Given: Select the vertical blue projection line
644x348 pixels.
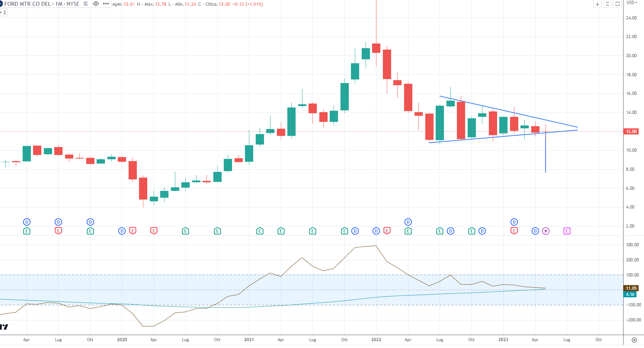Looking at the screenshot, I should [546, 153].
